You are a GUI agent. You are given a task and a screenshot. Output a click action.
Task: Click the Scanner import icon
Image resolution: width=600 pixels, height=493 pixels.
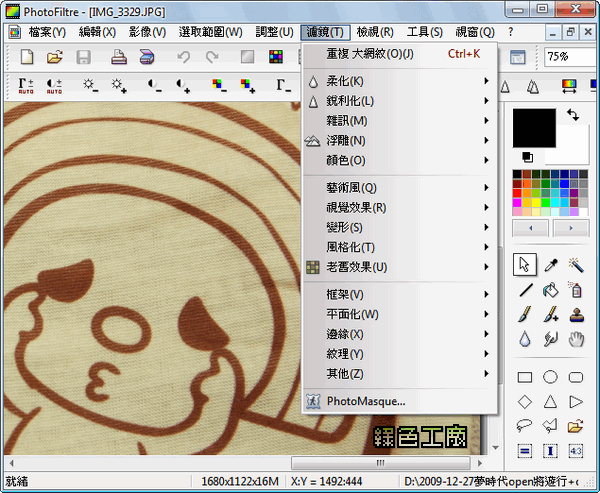(147, 57)
